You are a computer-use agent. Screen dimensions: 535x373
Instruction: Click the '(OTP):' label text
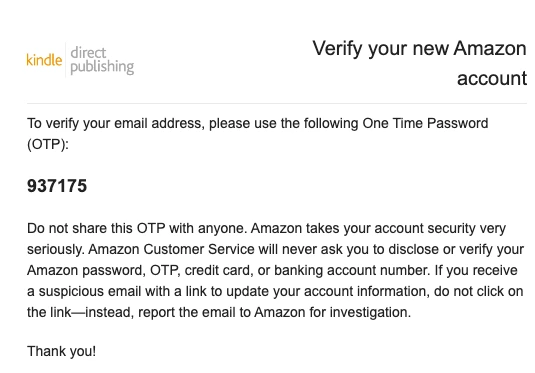(x=48, y=144)
